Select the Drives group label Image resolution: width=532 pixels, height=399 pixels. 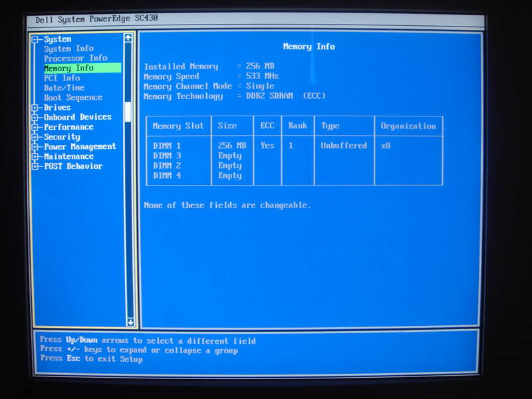(x=57, y=108)
